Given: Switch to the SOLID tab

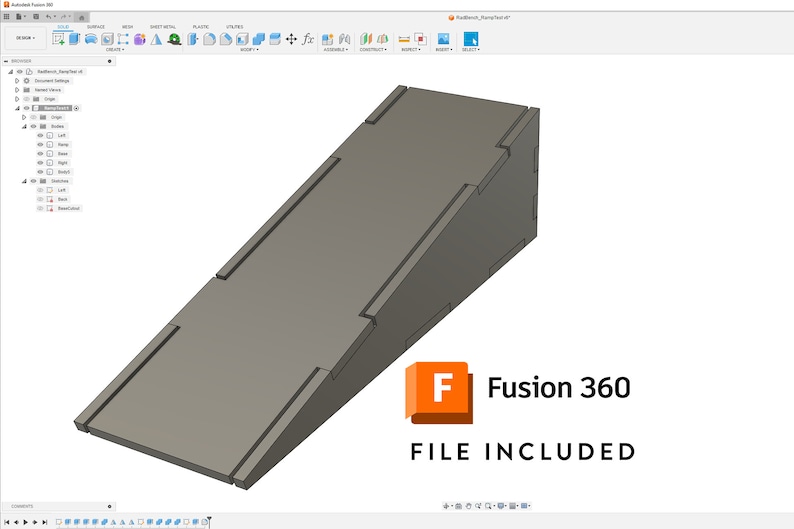Looking at the screenshot, I should [63, 27].
